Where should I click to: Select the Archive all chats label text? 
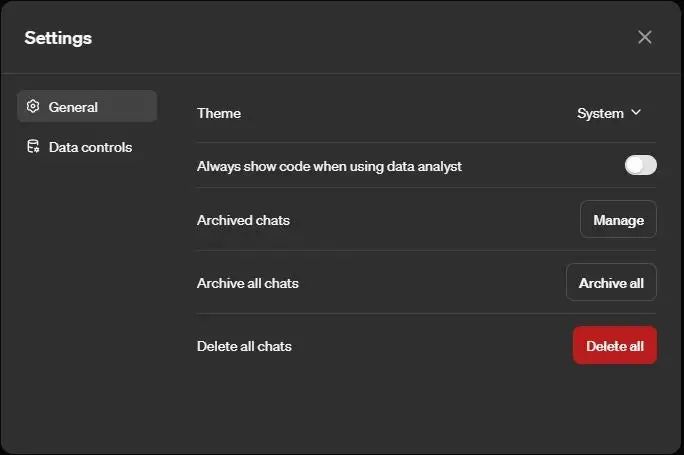(247, 283)
